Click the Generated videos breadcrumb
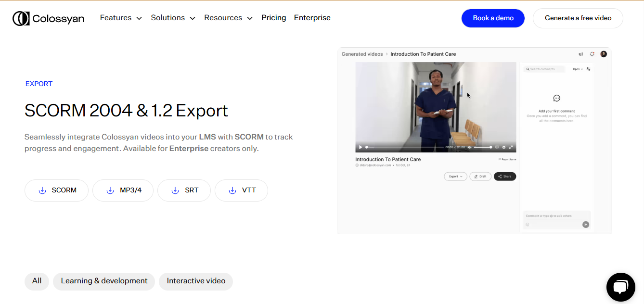644x304 pixels. click(x=362, y=54)
